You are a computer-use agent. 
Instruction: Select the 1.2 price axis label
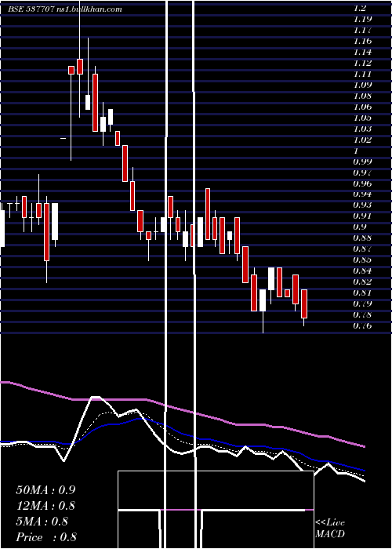point(360,8)
